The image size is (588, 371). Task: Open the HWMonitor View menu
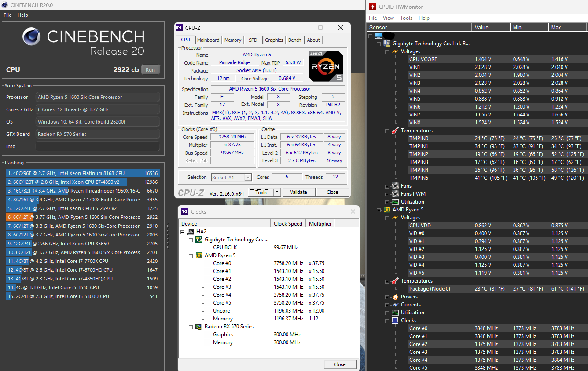(x=388, y=18)
